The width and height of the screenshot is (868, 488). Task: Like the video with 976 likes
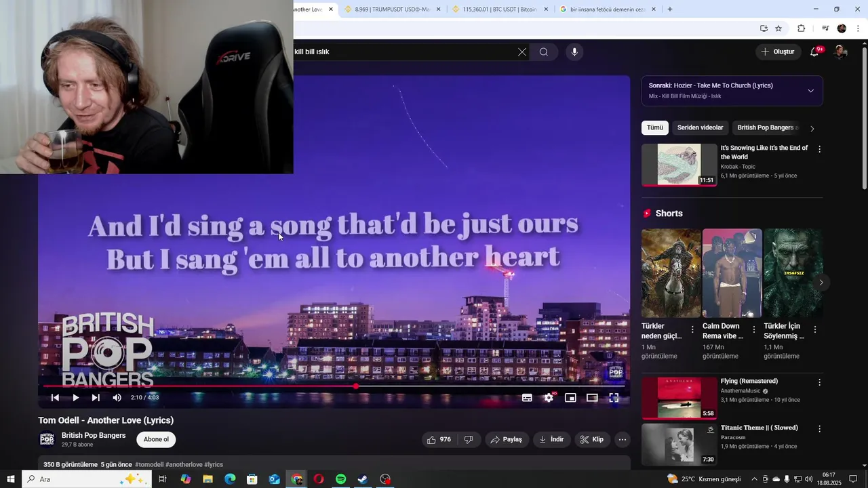(439, 439)
